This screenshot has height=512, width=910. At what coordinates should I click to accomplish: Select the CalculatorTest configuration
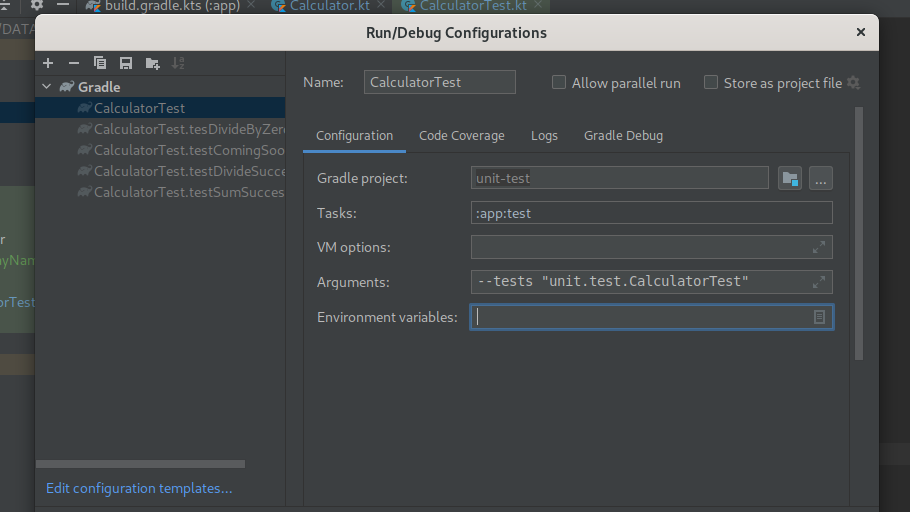160,108
